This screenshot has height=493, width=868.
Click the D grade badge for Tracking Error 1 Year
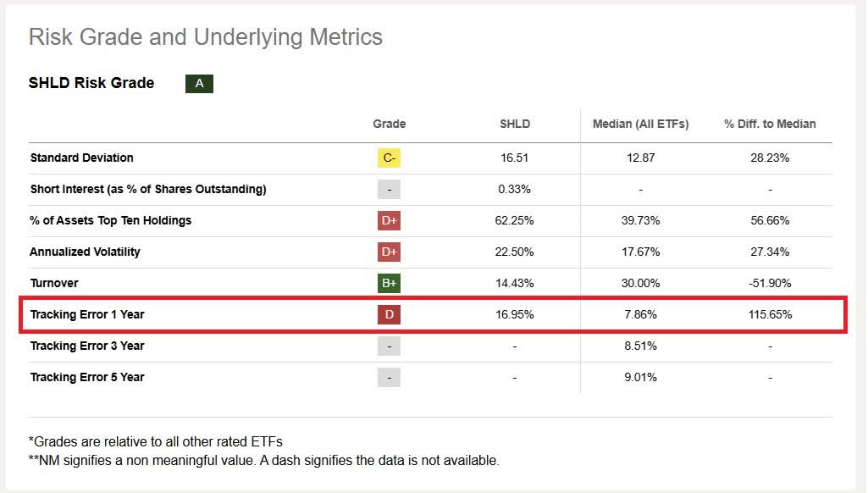click(x=389, y=314)
